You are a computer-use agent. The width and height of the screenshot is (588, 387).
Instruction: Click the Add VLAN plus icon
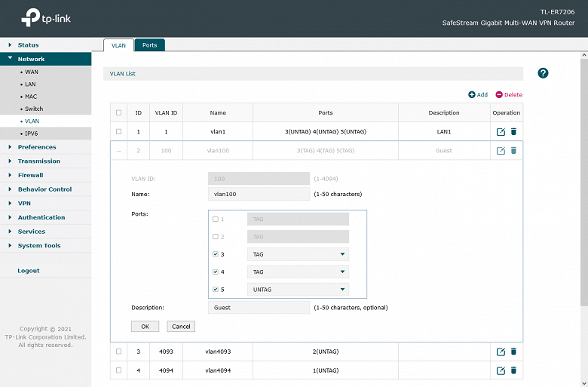tap(472, 95)
